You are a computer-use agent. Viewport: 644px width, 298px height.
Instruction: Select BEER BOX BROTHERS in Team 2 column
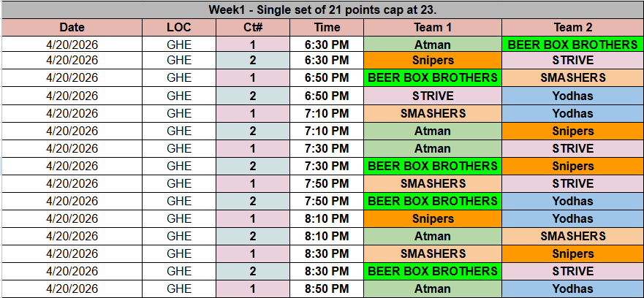click(x=572, y=45)
